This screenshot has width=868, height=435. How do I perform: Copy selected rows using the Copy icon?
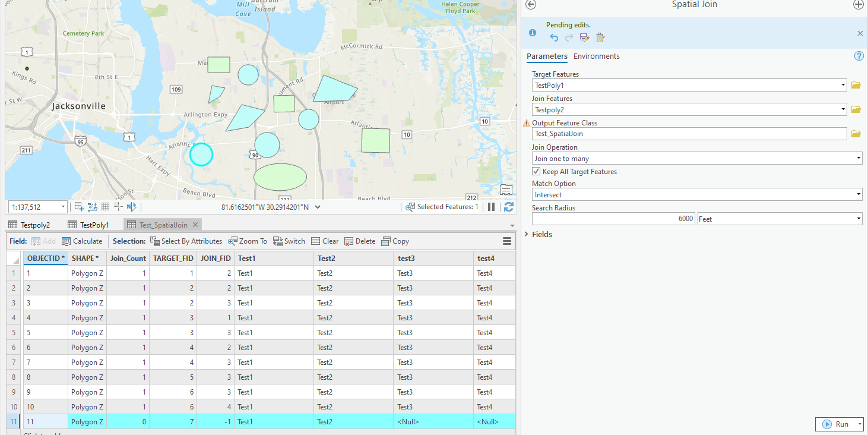click(395, 241)
